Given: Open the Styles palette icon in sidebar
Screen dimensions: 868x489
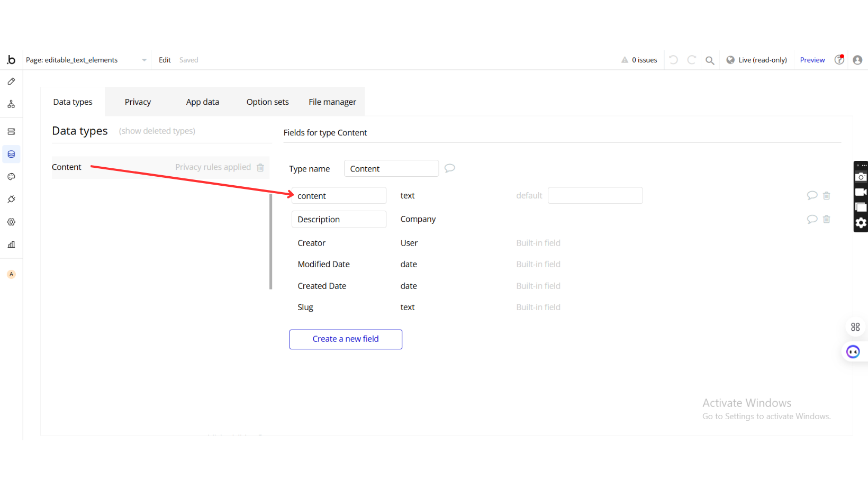Looking at the screenshot, I should (11, 177).
